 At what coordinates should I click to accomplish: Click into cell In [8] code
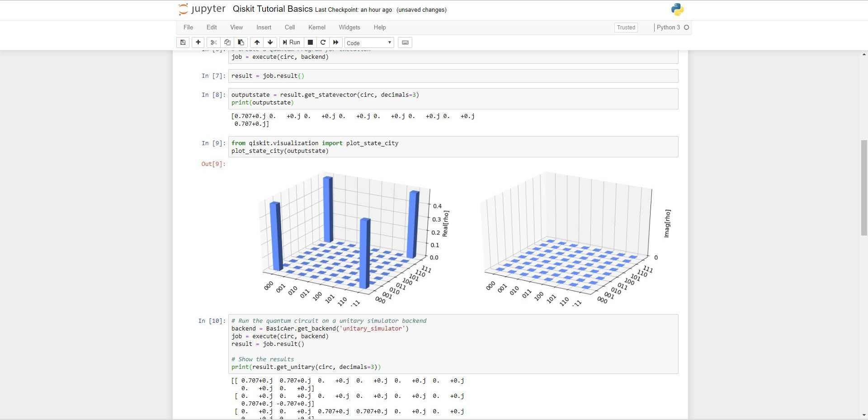453,99
